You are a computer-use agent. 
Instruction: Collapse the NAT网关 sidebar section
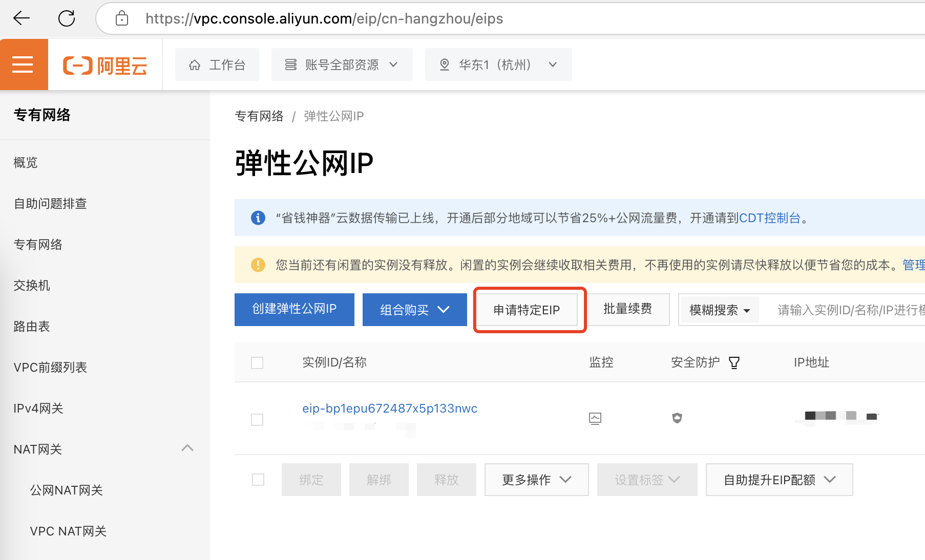pyautogui.click(x=187, y=448)
